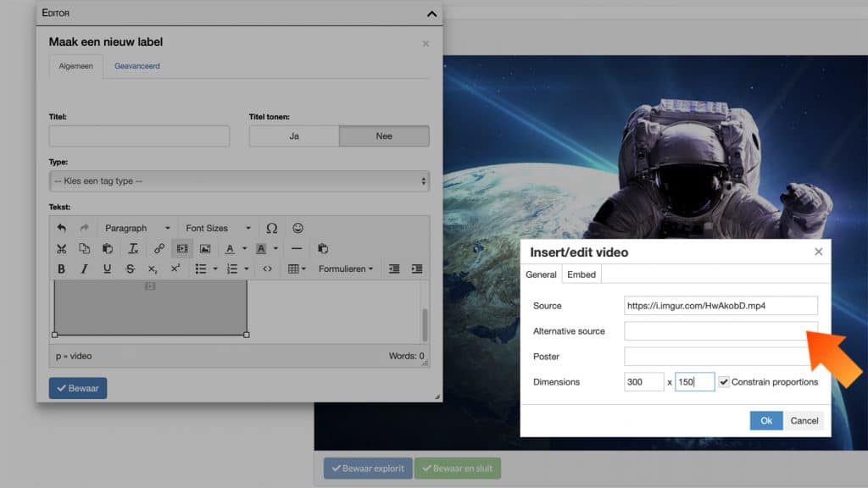Copy selection with copy icon
868x488 pixels.
[x=84, y=248]
